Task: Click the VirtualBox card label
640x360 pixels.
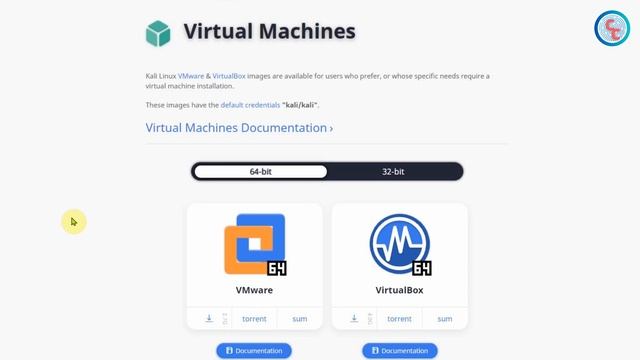Action: [x=399, y=290]
